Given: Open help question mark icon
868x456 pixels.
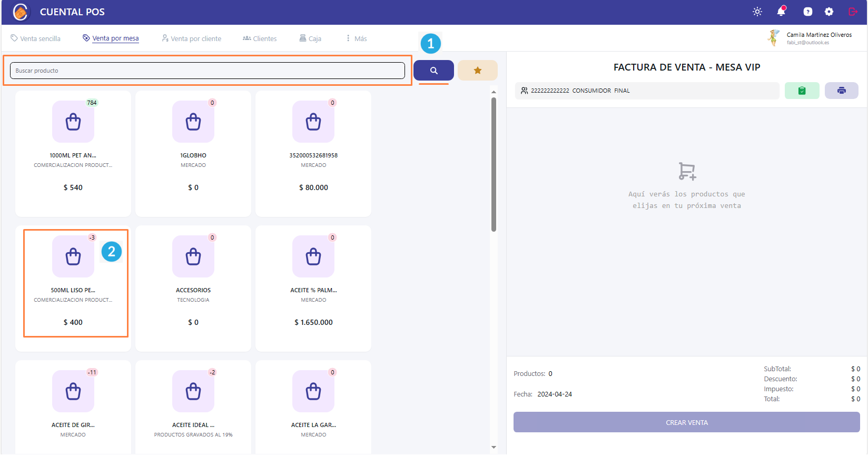Looking at the screenshot, I should [807, 12].
